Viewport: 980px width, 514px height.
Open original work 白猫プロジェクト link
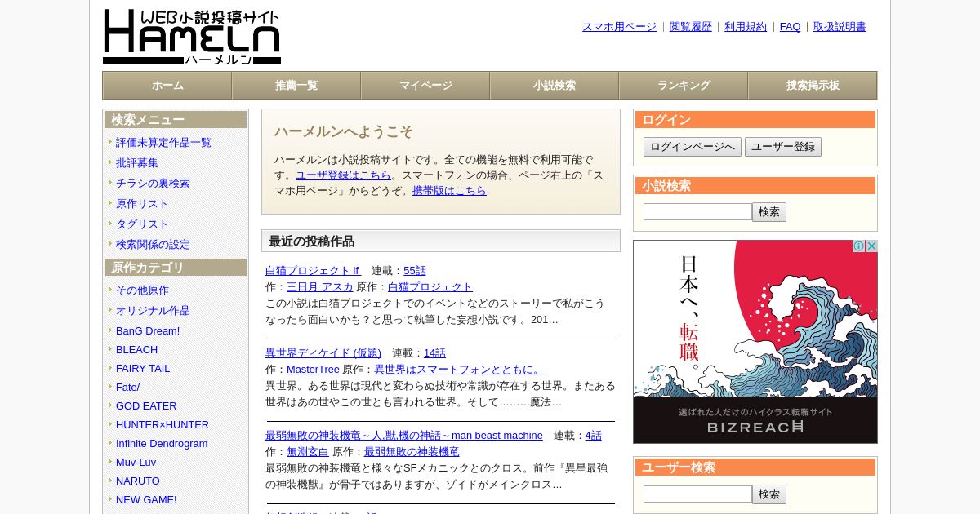(x=430, y=287)
